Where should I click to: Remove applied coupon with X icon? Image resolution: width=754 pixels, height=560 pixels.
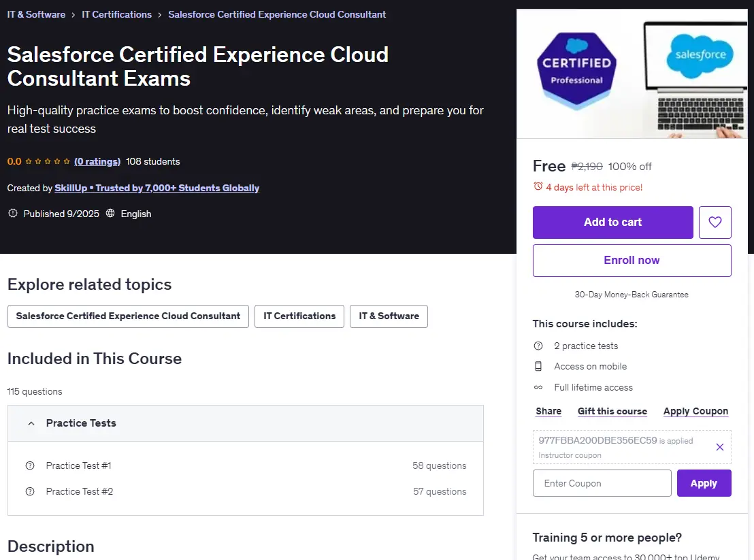[719, 447]
